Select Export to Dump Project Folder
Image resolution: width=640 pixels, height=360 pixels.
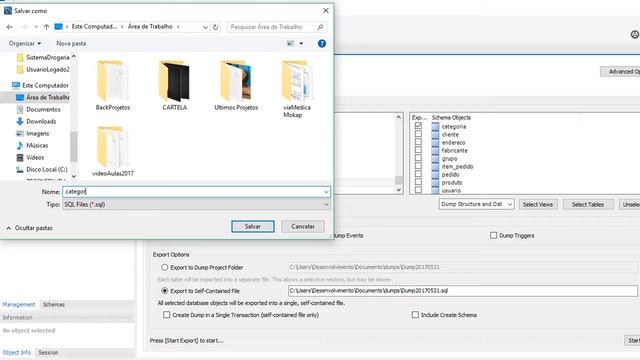pos(164,267)
